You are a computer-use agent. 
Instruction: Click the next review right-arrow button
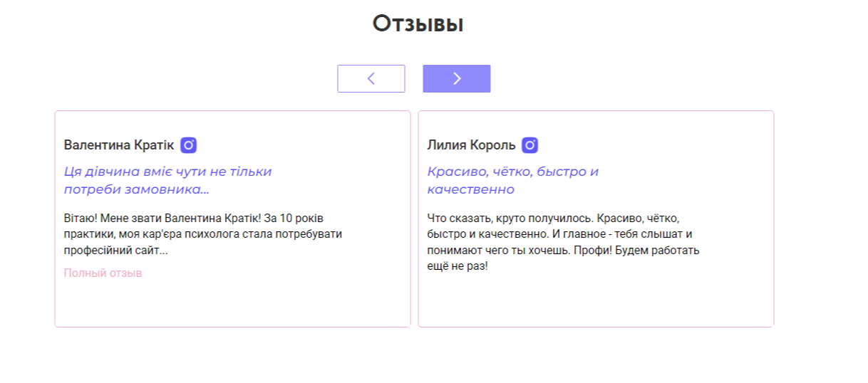coord(456,78)
